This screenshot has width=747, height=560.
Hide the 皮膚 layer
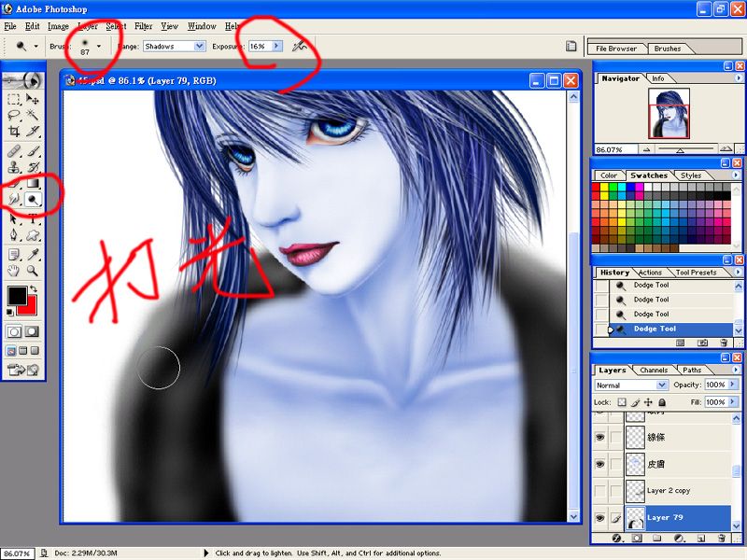pos(600,464)
